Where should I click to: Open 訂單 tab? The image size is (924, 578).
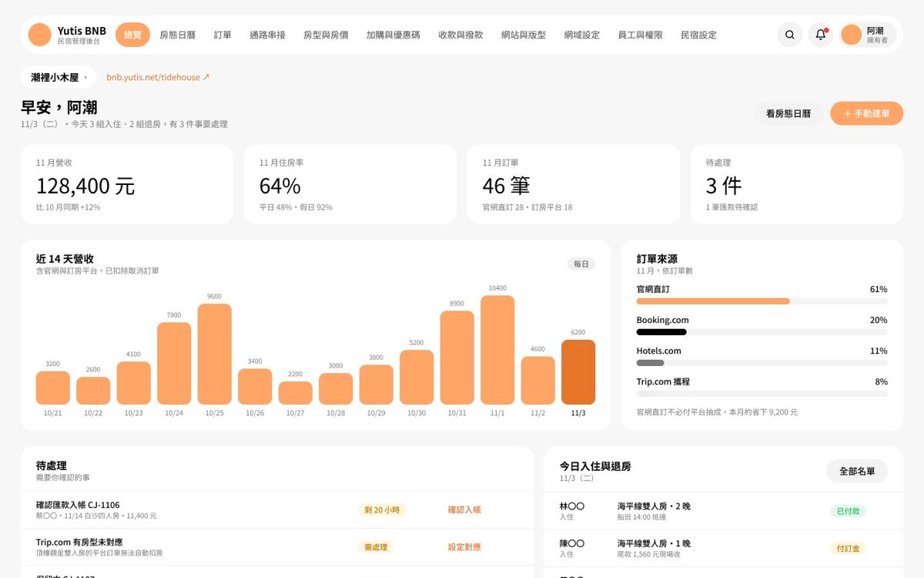[x=223, y=35]
